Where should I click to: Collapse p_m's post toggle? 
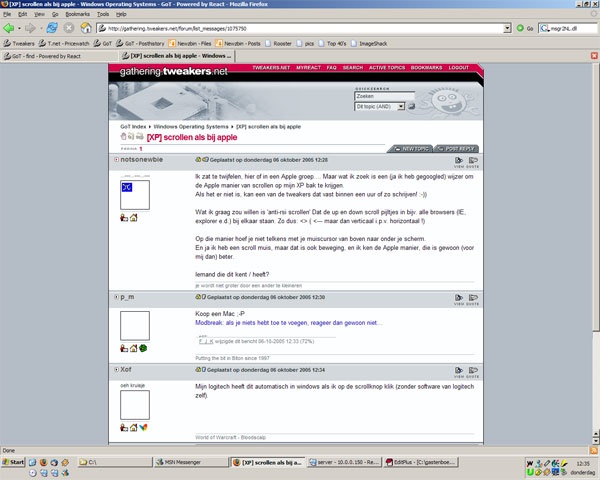(116, 297)
